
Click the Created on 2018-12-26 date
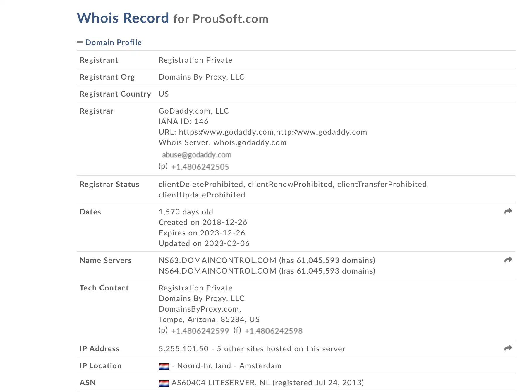[203, 222]
